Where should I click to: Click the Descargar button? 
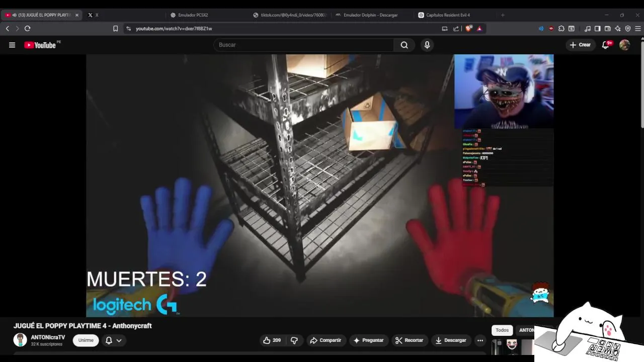tap(451, 340)
